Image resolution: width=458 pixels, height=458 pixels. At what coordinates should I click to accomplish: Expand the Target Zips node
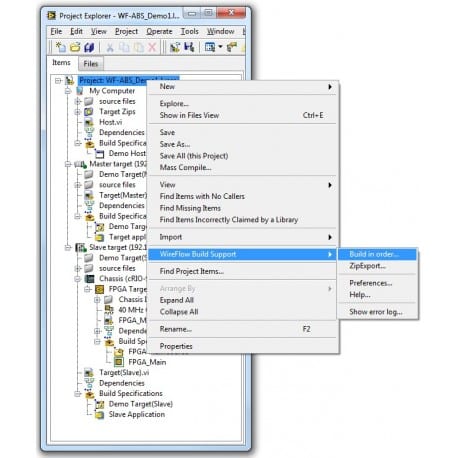(78, 112)
